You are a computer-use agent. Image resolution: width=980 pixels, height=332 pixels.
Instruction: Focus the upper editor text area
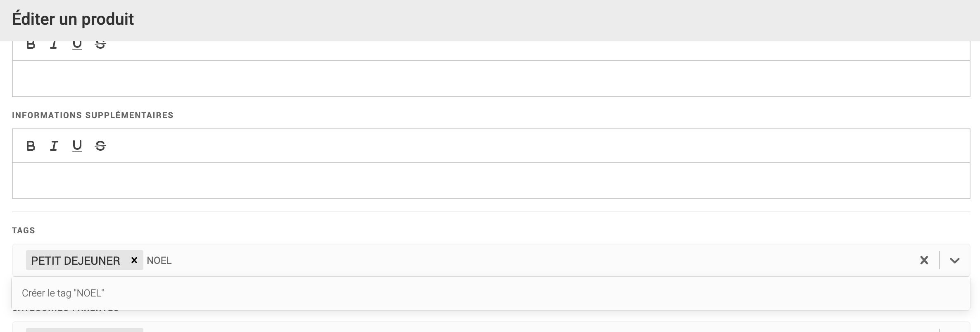[491, 78]
